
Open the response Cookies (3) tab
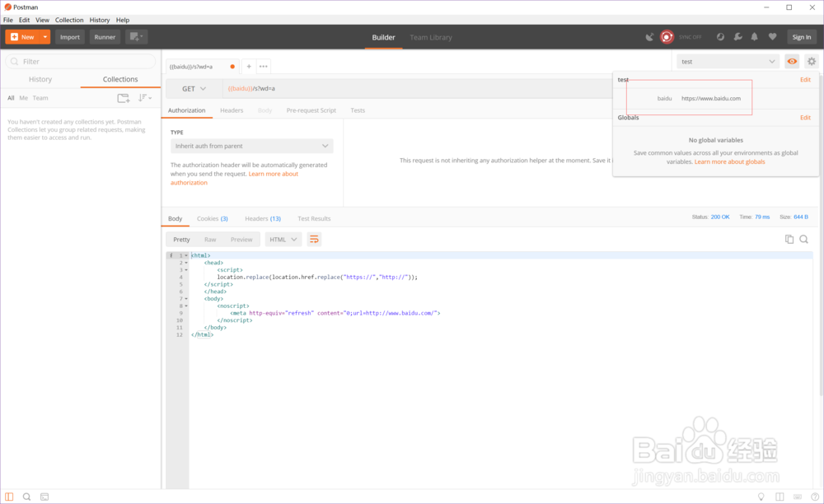pyautogui.click(x=213, y=218)
